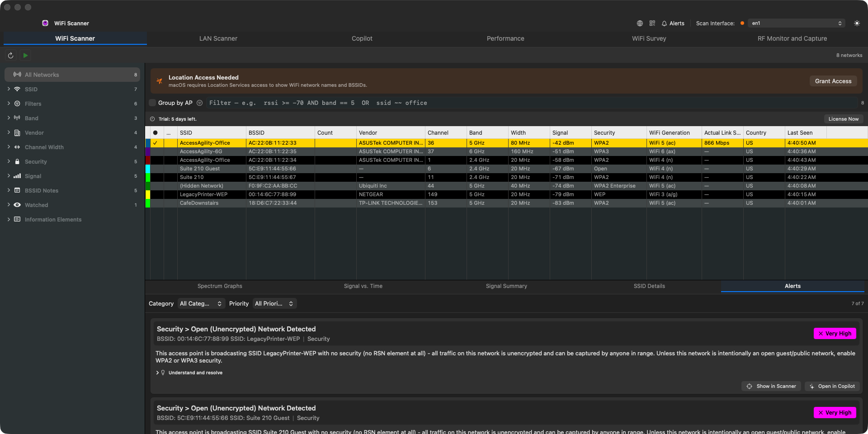This screenshot has height=434, width=868.
Task: Click the Information Elements list icon
Action: pyautogui.click(x=17, y=219)
